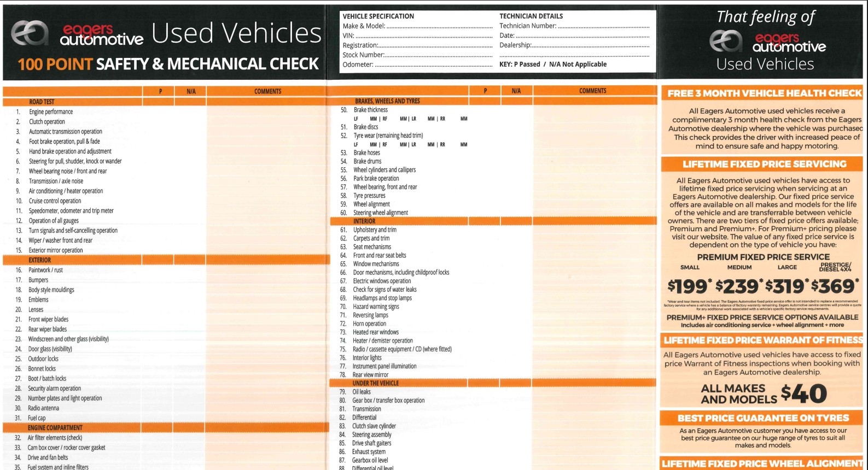This screenshot has width=868, height=470.
Task: Mark N/A for Upholstery and trim
Action: (516, 230)
